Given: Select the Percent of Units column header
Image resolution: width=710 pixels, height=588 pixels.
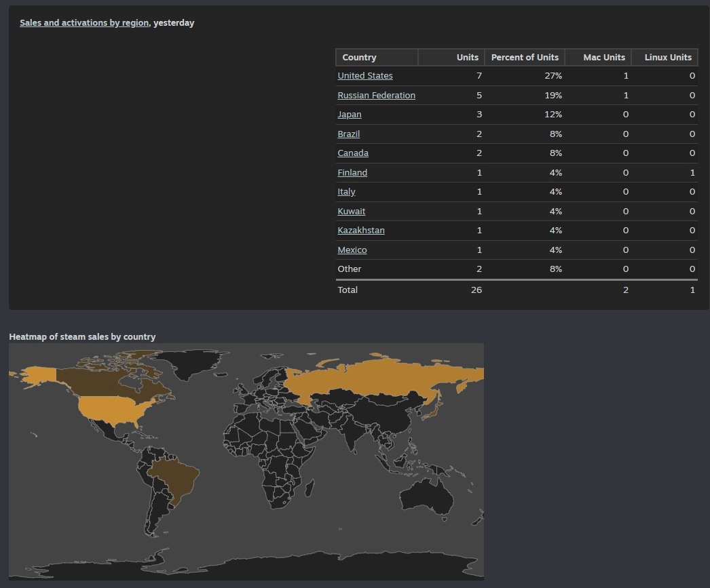Looking at the screenshot, I should pyautogui.click(x=524, y=58).
